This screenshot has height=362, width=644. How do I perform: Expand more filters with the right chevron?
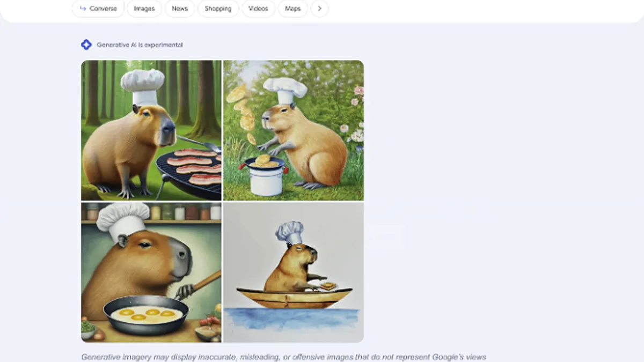point(320,9)
